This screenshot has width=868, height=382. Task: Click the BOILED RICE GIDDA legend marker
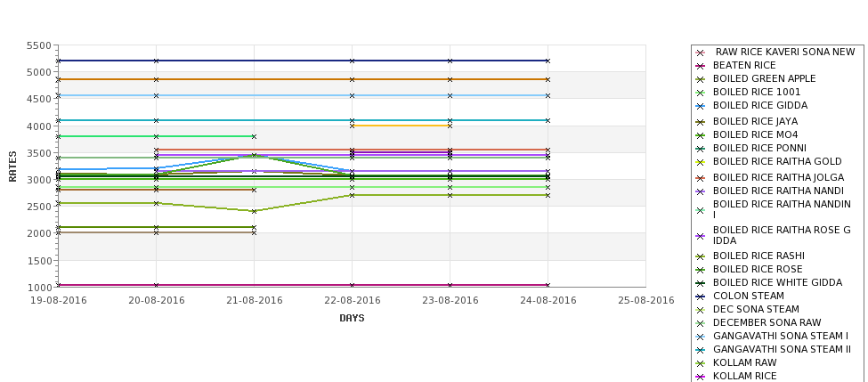701,106
